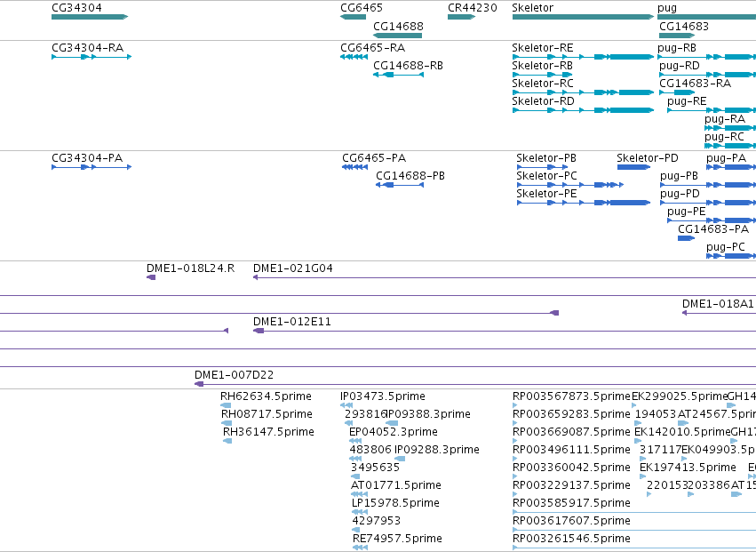756x552 pixels.
Task: Select transcript CG34304-RA
Action: (92, 57)
